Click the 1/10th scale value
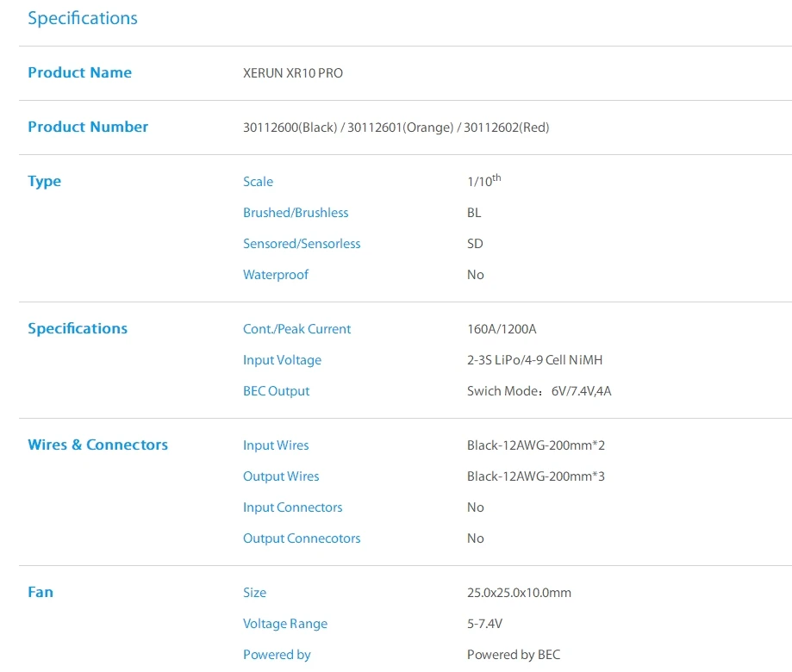The width and height of the screenshot is (792, 672). [483, 181]
